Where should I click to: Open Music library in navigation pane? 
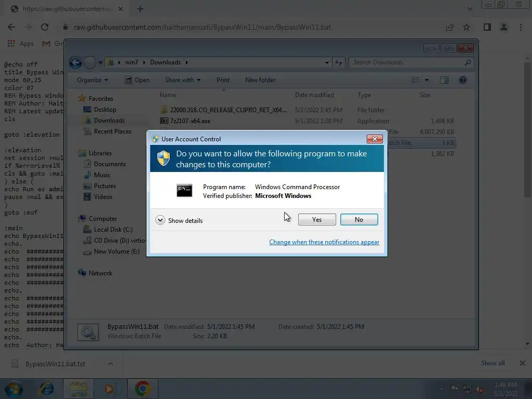pyautogui.click(x=102, y=175)
